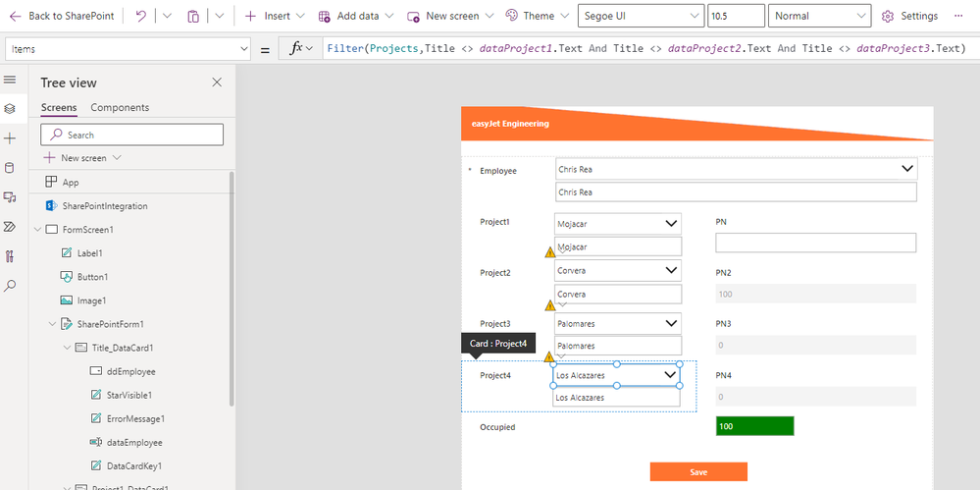Image resolution: width=980 pixels, height=490 pixels.
Task: Click New screen in Tree view
Action: click(x=81, y=158)
